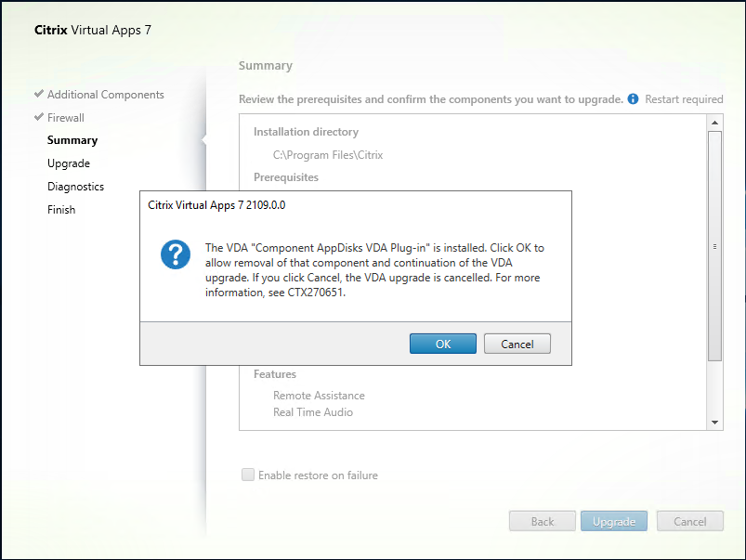Click the blue question mark icon
The width and height of the screenshot is (746, 560).
pos(176,254)
